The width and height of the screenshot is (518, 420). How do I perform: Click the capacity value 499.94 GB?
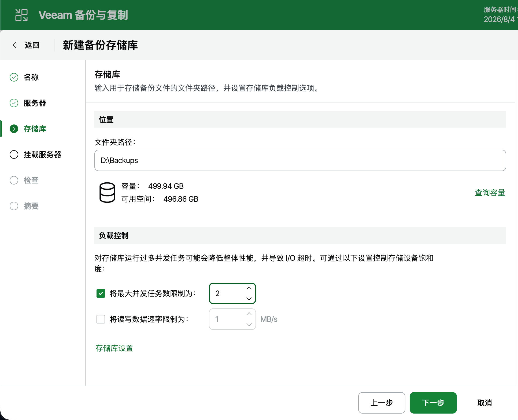click(166, 186)
